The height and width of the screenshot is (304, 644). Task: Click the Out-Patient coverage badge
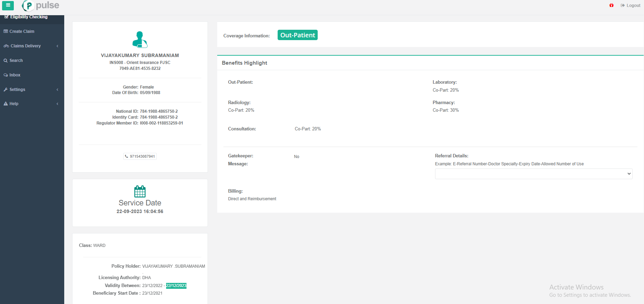coord(297,35)
